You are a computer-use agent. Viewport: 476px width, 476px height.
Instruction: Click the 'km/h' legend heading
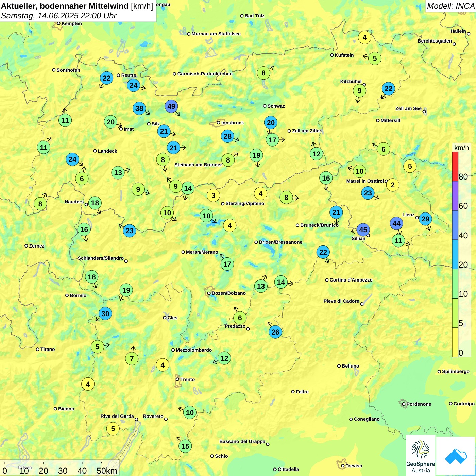(x=461, y=148)
